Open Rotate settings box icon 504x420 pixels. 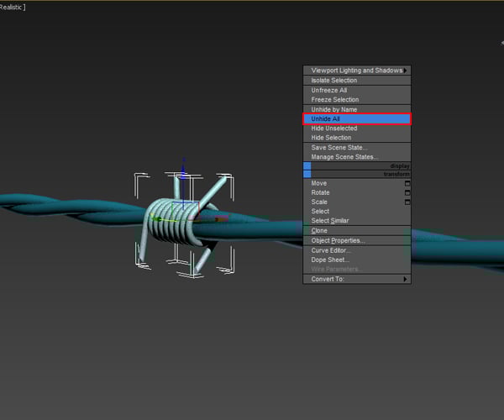[x=407, y=192]
